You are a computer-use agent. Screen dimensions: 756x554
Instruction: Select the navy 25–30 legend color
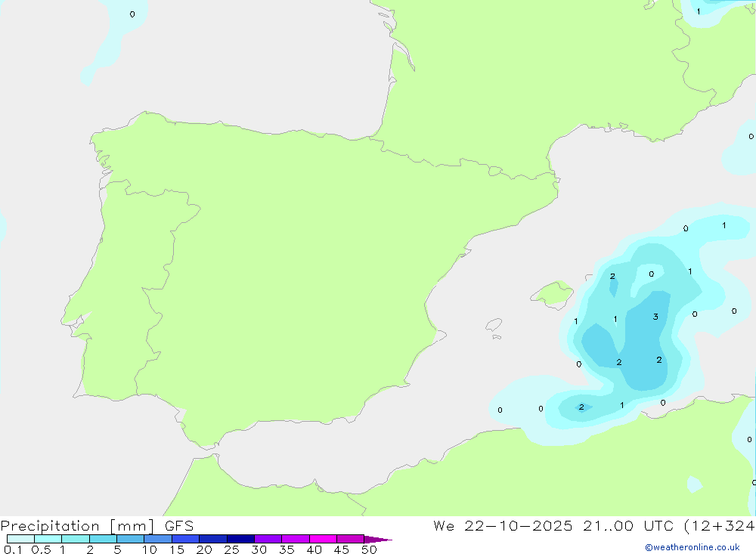point(240,539)
